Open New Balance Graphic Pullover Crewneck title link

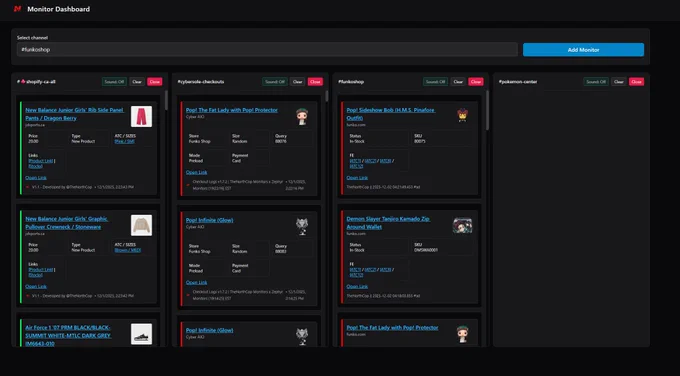66,223
